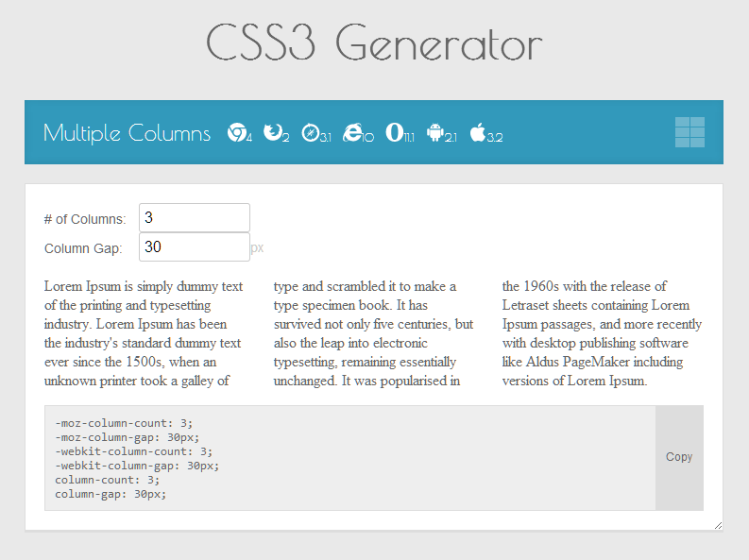
Task: Focus the # of Columns input field
Action: (195, 217)
